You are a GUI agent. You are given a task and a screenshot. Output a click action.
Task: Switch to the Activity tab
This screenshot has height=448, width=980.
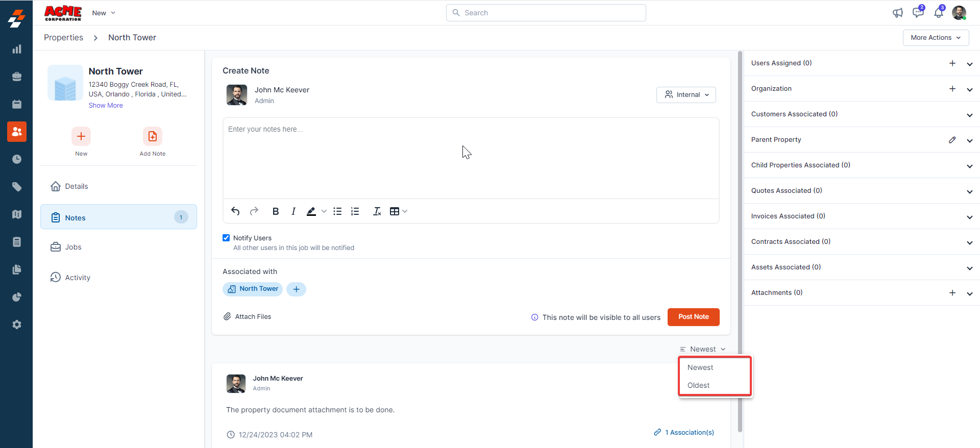coord(78,278)
